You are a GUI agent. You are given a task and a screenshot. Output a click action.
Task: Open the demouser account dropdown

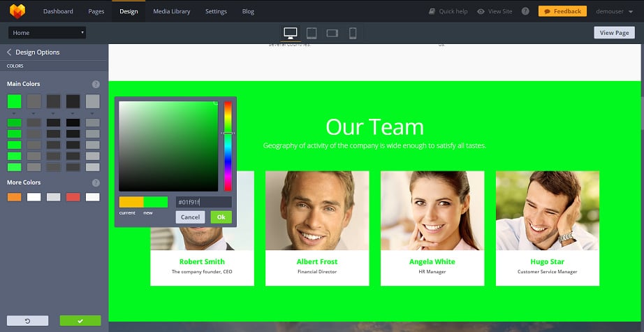pos(615,11)
